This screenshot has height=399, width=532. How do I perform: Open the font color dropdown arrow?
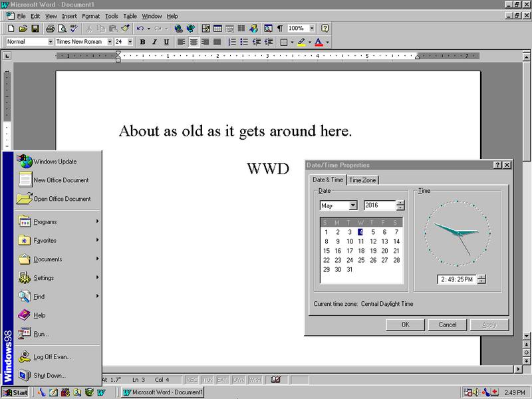[327, 43]
